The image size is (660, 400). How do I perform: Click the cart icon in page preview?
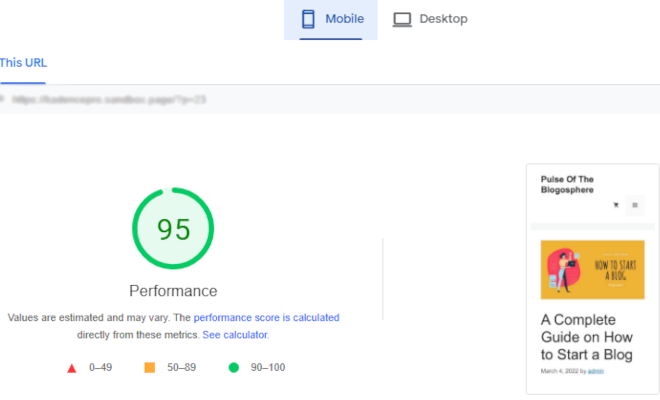[x=616, y=205]
